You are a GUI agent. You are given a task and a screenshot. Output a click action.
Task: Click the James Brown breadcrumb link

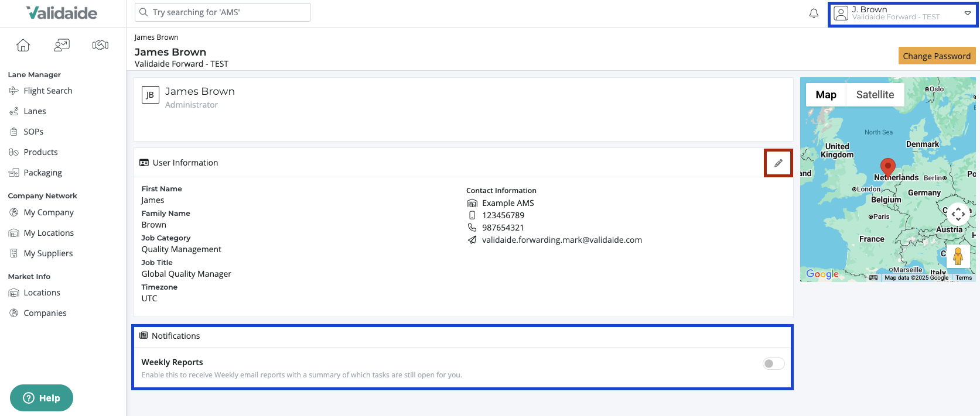pyautogui.click(x=156, y=37)
